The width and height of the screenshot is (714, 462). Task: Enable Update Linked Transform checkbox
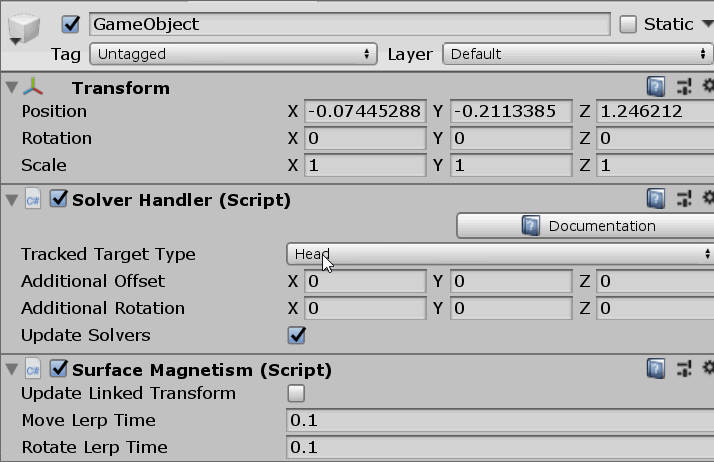(x=296, y=393)
